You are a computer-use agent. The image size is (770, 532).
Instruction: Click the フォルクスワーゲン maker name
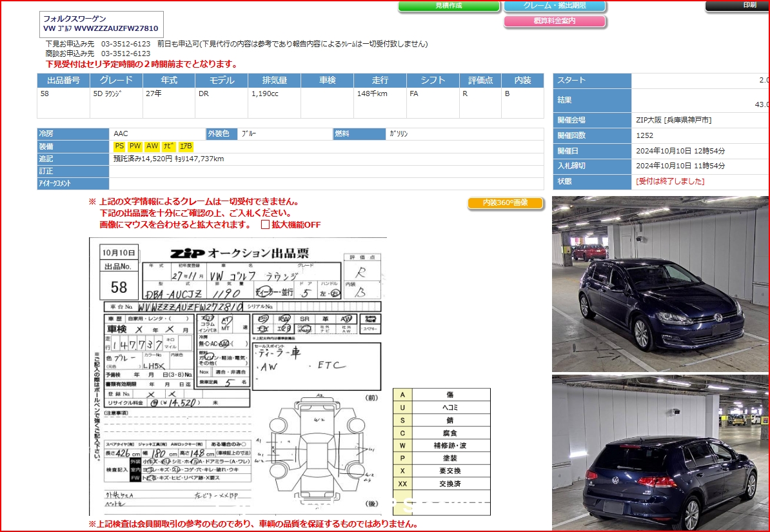click(74, 19)
